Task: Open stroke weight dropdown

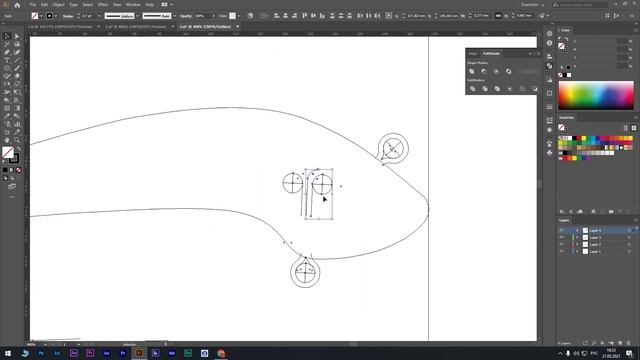Action: 99,16
